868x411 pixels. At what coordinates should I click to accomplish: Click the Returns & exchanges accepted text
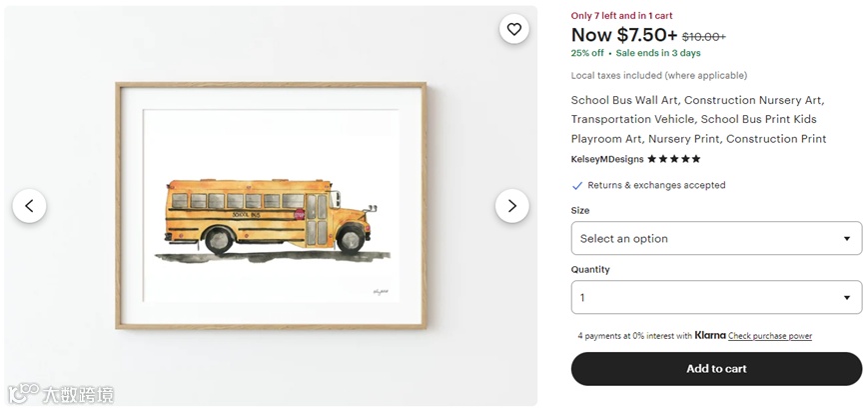[x=656, y=186]
